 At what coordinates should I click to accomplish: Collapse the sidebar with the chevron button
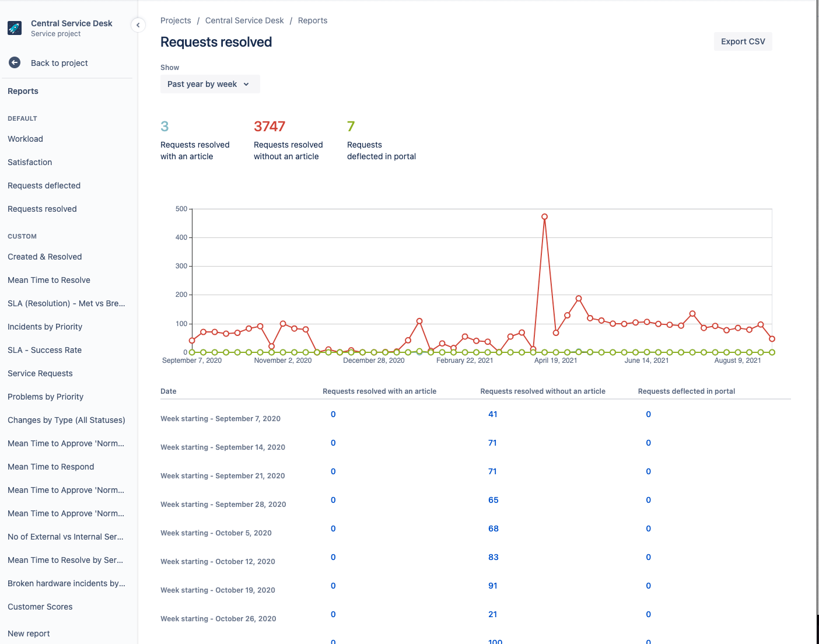coord(138,25)
